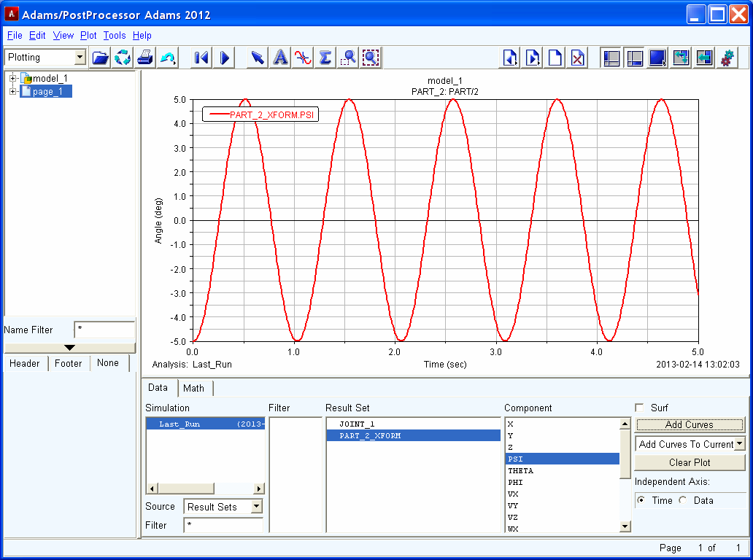Open the View menu
The height and width of the screenshot is (560, 753).
63,36
